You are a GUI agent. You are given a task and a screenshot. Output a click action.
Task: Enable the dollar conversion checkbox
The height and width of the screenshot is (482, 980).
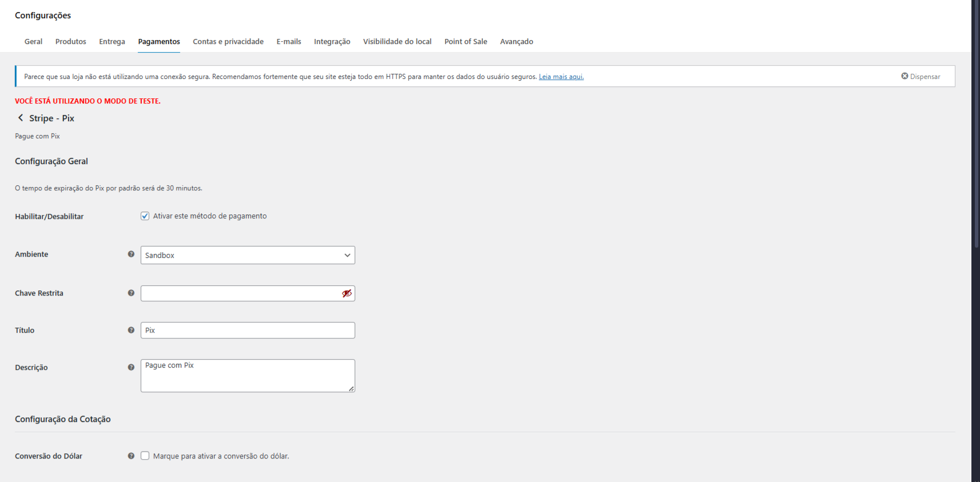pyautogui.click(x=145, y=456)
